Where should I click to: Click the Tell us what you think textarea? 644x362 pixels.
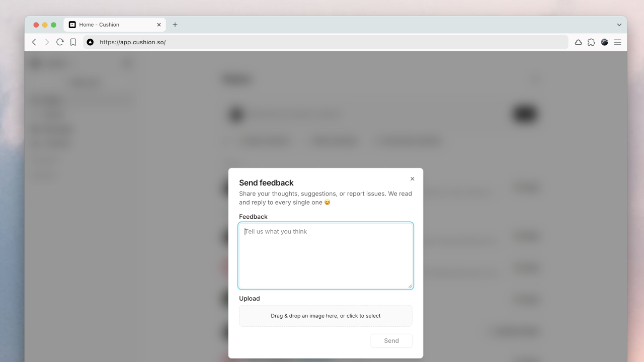coord(326,255)
